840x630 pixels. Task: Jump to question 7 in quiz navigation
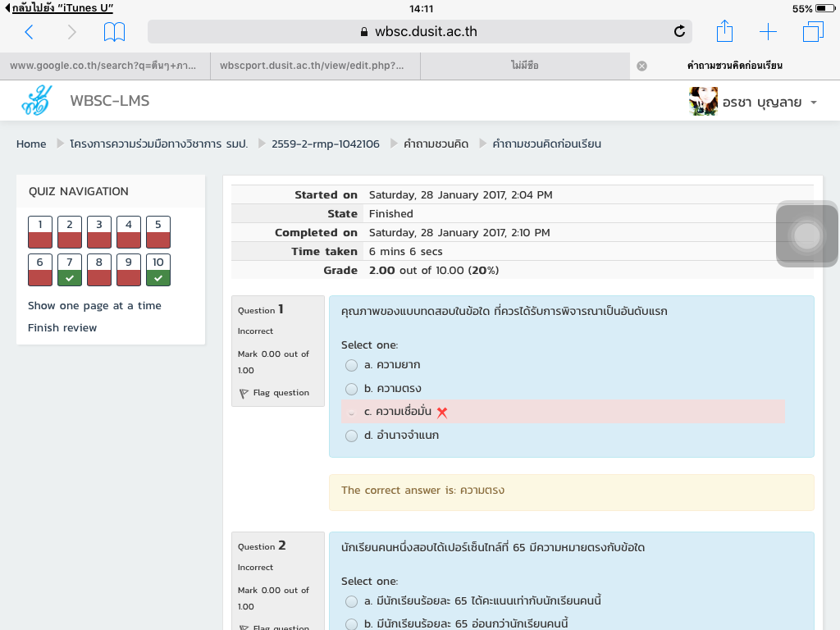(70, 270)
